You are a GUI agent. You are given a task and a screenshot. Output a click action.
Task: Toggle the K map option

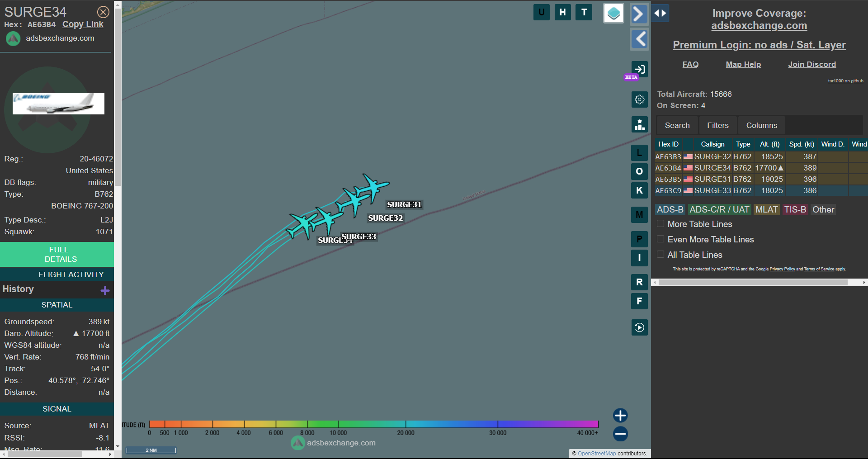tap(639, 190)
